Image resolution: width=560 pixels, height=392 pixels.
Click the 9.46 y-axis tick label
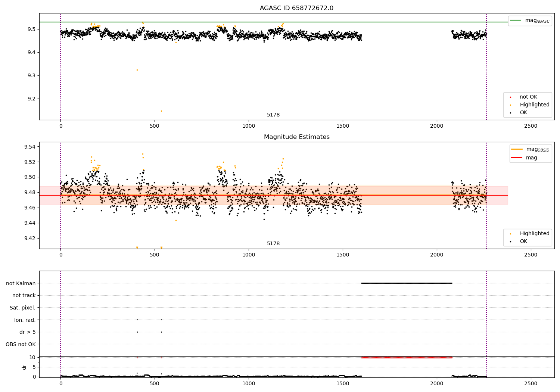(x=30, y=208)
